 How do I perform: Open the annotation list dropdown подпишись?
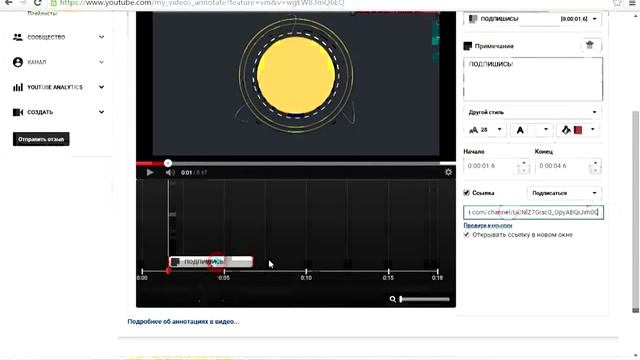(x=532, y=19)
